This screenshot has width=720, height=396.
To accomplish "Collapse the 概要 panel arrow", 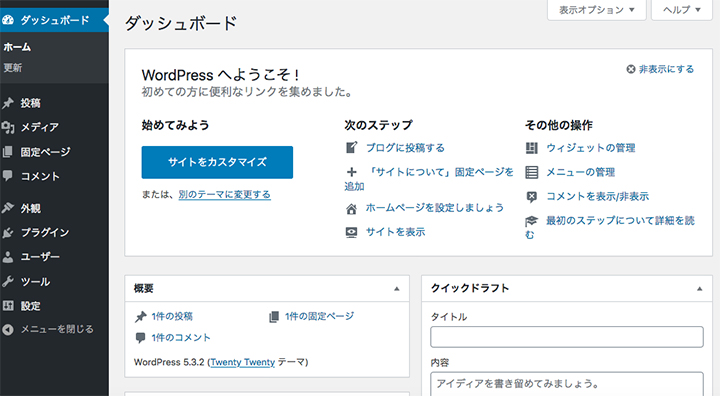I will pos(397,289).
